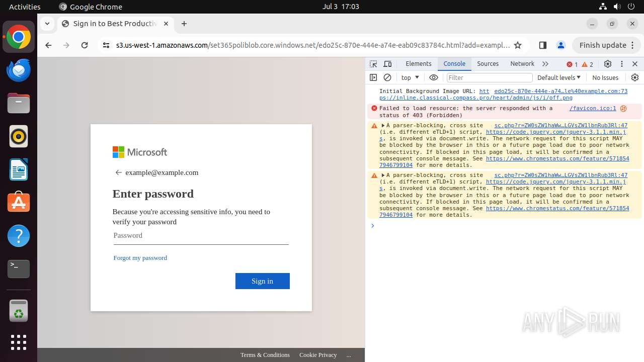This screenshot has width=644, height=362.
Task: Open DevTools settings gear
Action: [x=608, y=64]
